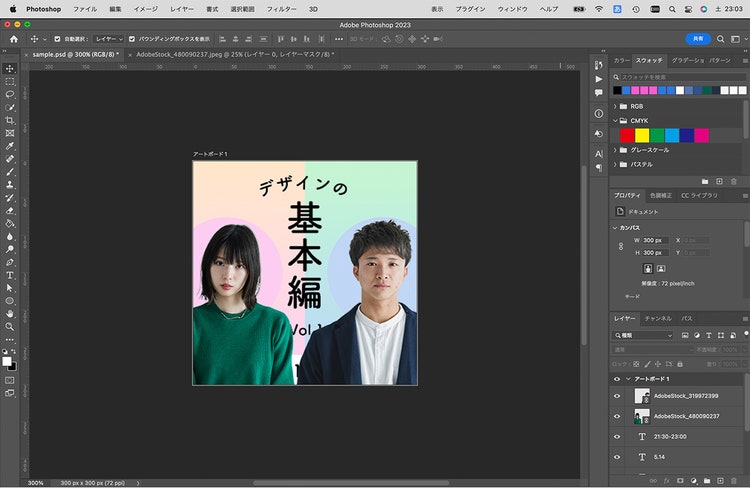Select the Zoom tool
Screen dimensions: 750x488
click(10, 327)
